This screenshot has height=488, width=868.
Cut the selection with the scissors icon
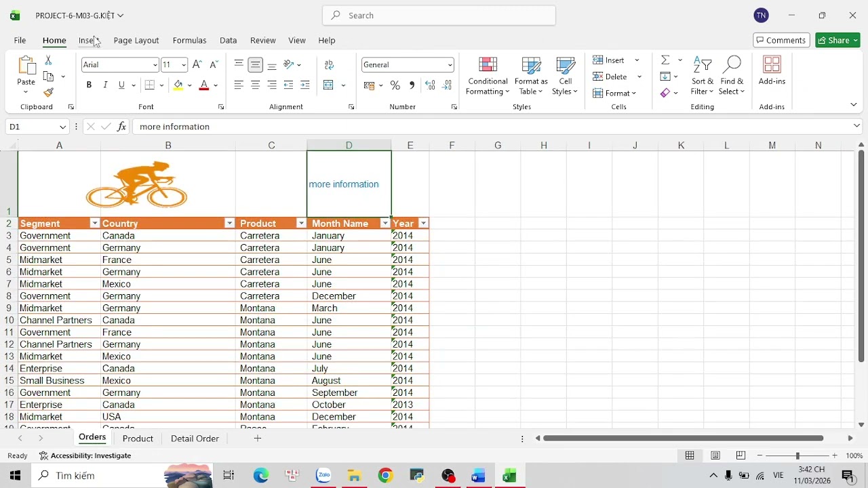48,61
